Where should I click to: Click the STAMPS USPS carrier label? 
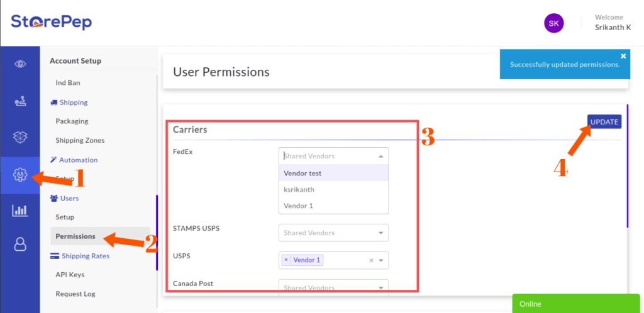[x=196, y=228]
